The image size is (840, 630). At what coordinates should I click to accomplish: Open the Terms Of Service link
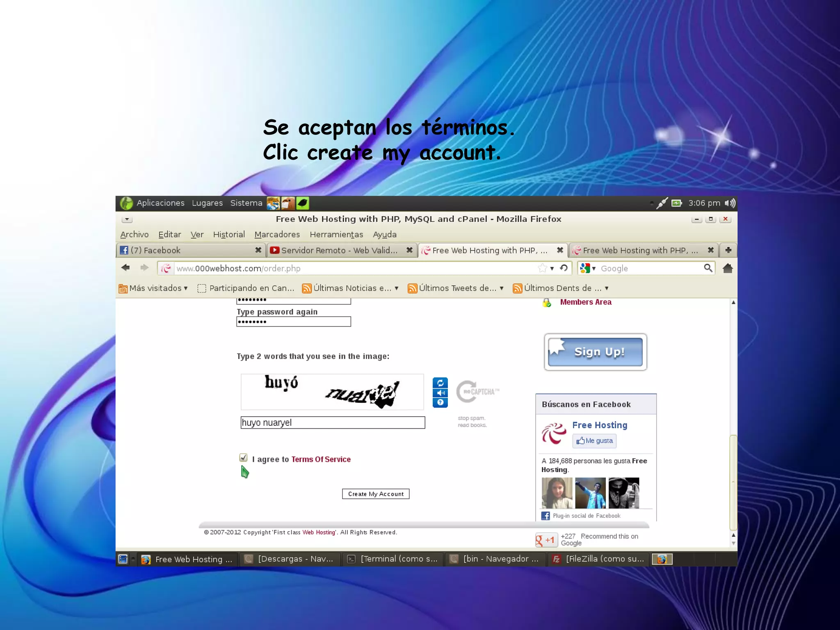[321, 459]
